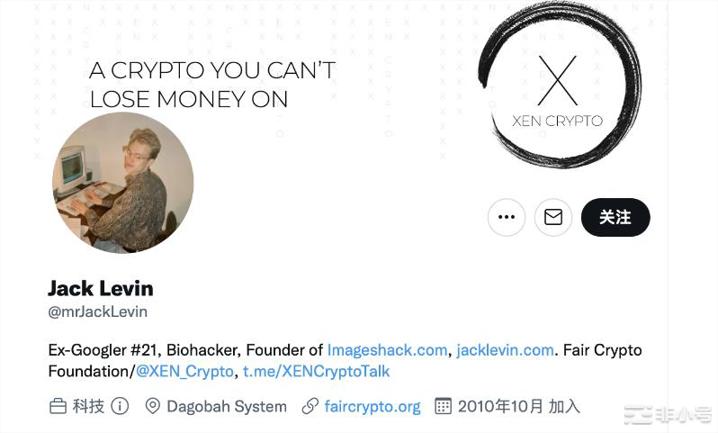
Task: Click the @mrJackLevin handle
Action: [x=98, y=312]
